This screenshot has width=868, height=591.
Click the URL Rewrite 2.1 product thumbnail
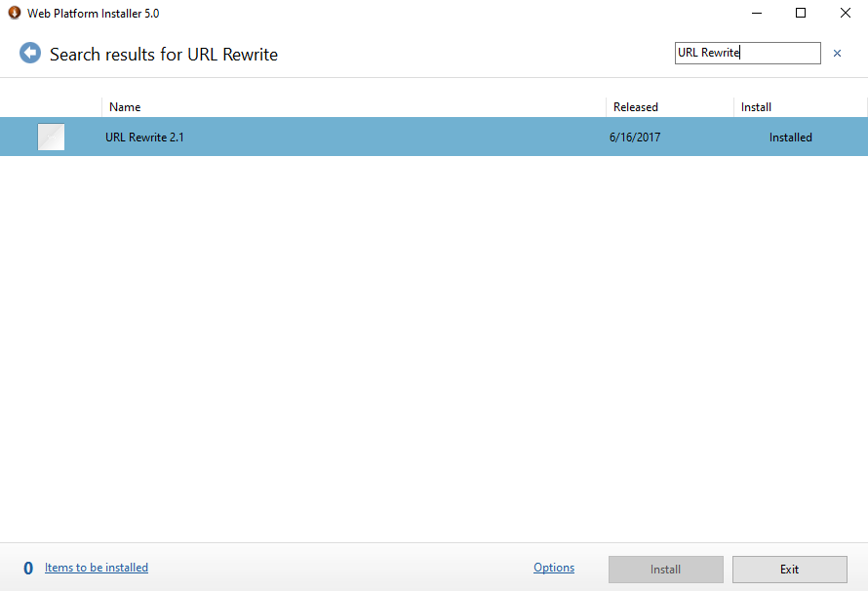point(51,137)
